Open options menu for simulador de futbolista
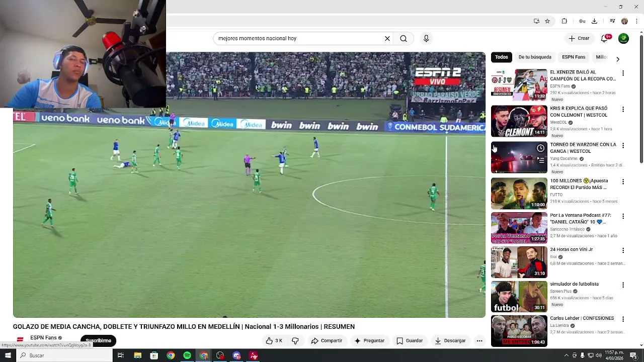 coord(623,285)
